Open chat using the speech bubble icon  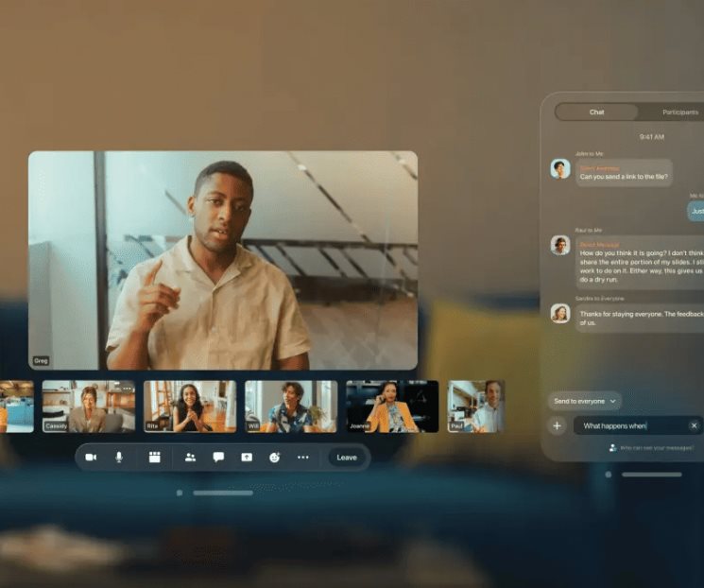[x=218, y=458]
